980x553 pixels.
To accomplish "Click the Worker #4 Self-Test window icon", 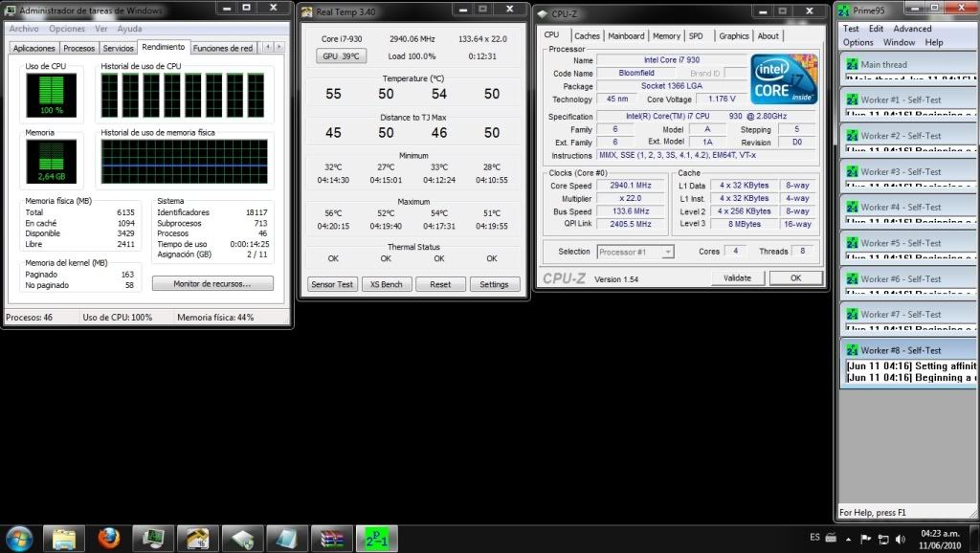I will tap(852, 207).
